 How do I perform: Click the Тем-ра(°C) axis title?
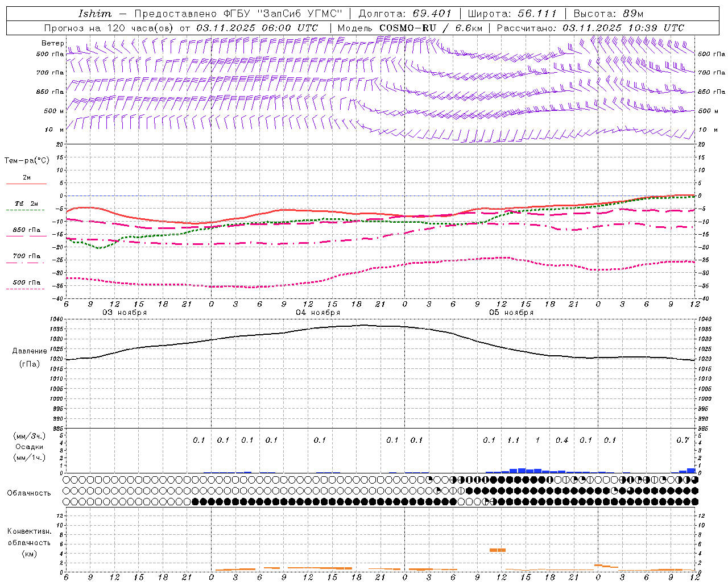(x=27, y=161)
